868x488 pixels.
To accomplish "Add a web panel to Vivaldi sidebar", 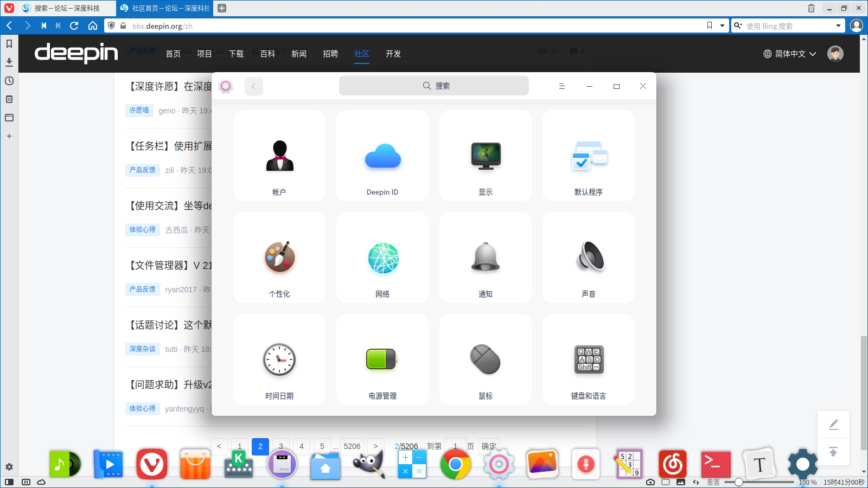I will coord(9,136).
